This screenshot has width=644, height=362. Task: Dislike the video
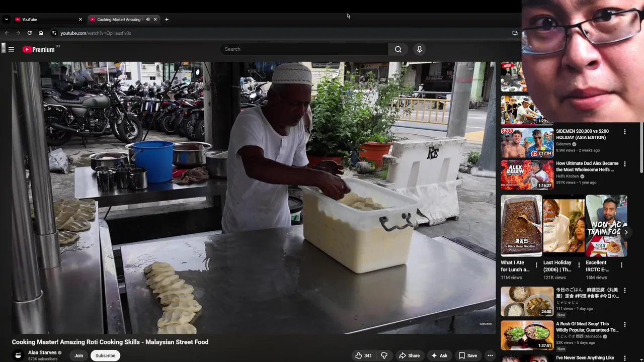384,355
